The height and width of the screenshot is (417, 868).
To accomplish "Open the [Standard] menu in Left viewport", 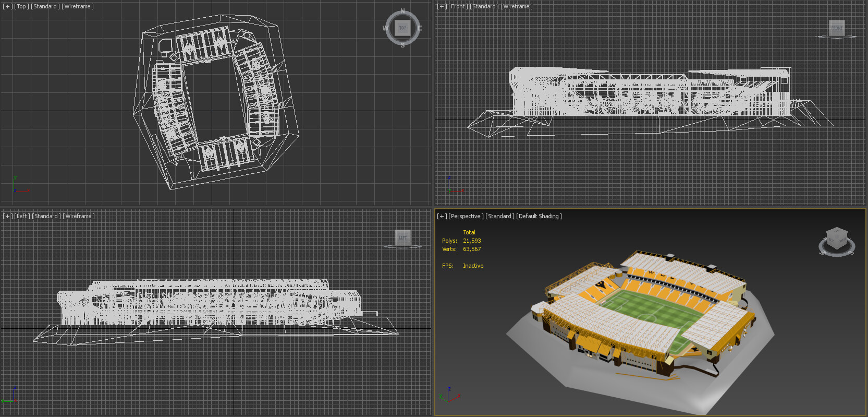I will point(46,216).
